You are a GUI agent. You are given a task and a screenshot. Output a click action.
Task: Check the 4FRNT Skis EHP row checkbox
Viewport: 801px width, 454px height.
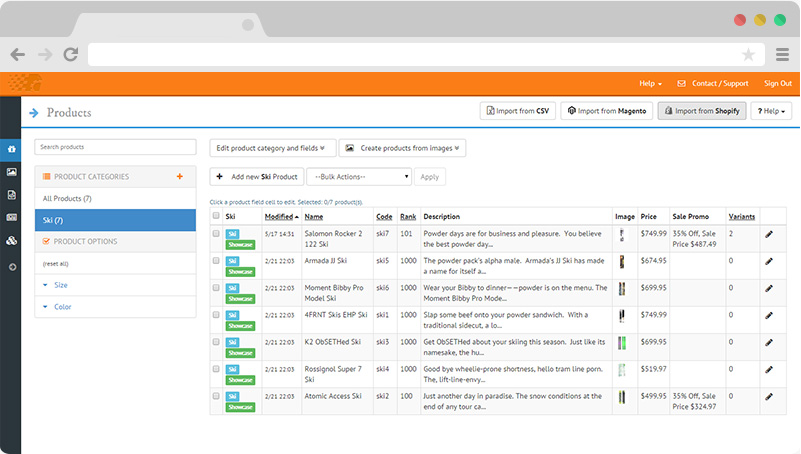click(216, 315)
